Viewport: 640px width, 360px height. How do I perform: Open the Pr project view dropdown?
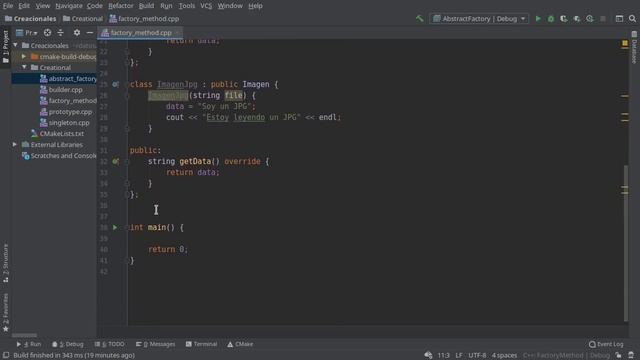27,33
